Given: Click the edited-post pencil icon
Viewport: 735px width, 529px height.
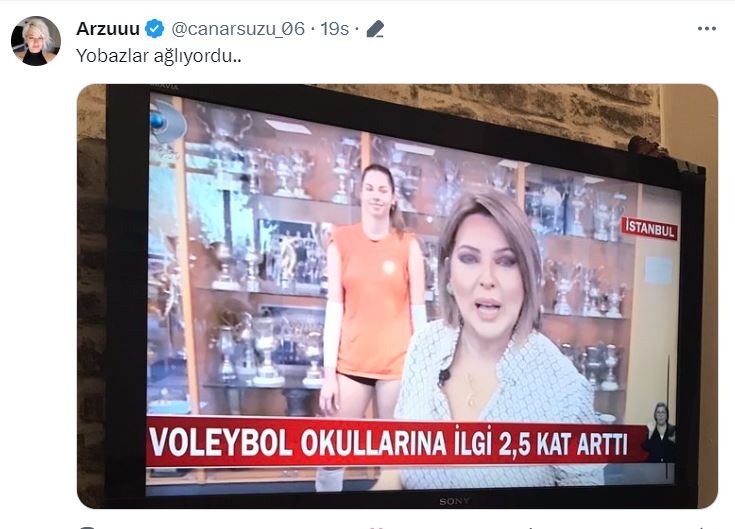Looking at the screenshot, I should [x=375, y=29].
